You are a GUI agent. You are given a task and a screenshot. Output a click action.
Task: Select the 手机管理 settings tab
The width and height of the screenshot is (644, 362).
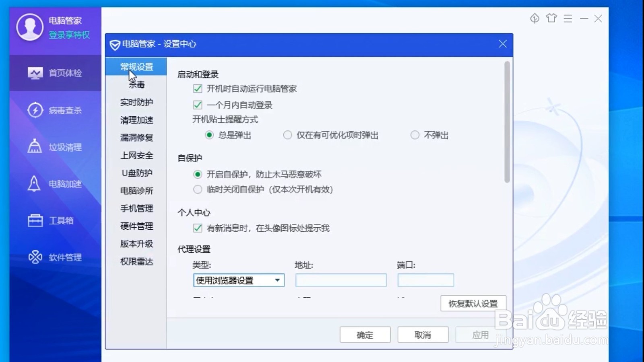tap(136, 208)
